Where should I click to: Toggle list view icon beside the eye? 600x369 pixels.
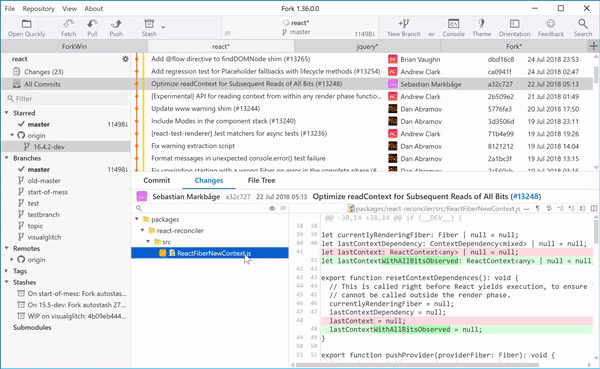tap(283, 208)
